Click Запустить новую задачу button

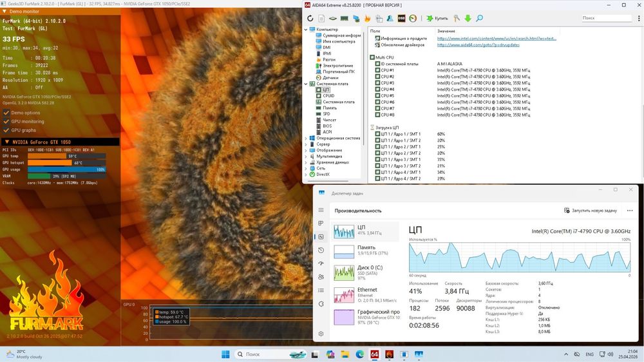(x=590, y=211)
